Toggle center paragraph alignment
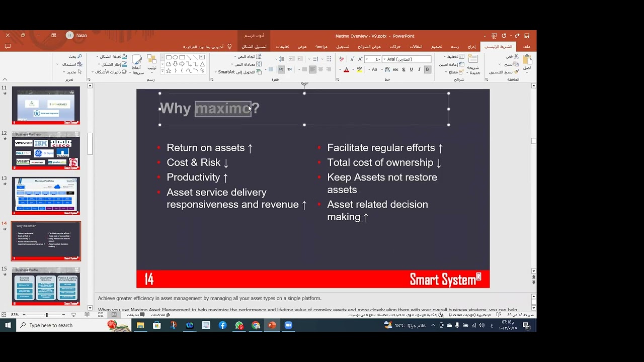644x362 pixels. coord(320,69)
